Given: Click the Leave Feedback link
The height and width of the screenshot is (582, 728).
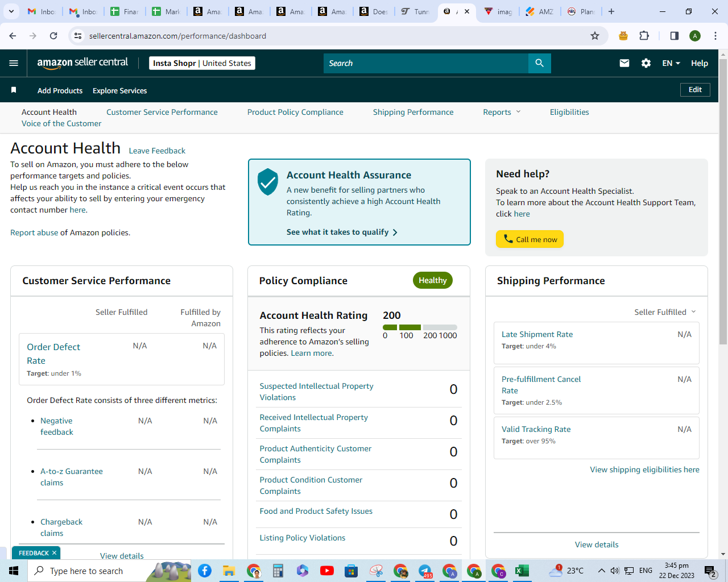Looking at the screenshot, I should point(157,151).
